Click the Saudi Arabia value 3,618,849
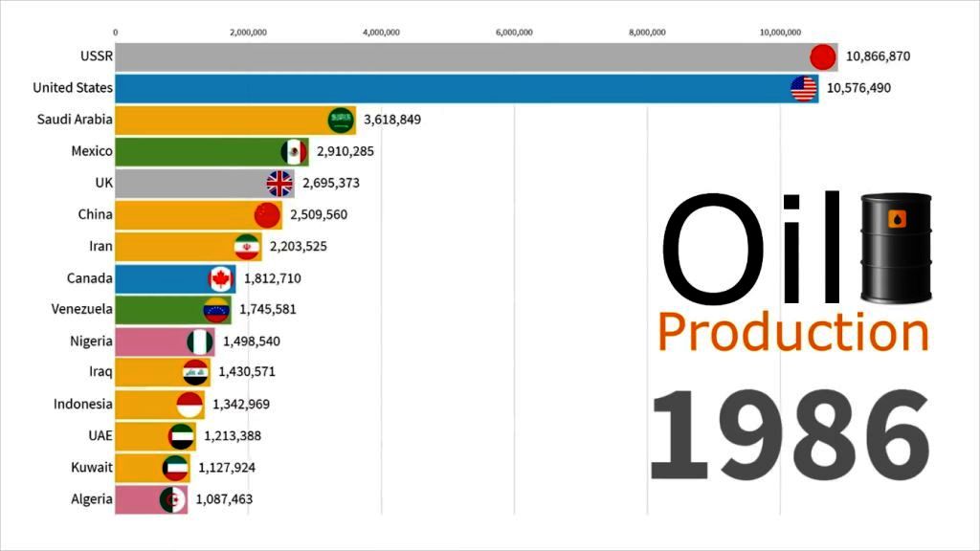The width and height of the screenshot is (980, 551). (392, 120)
